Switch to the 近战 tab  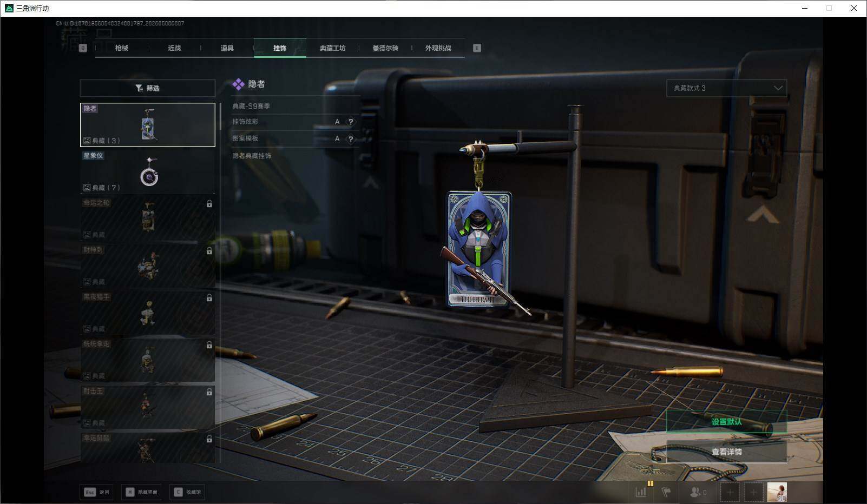pyautogui.click(x=174, y=48)
